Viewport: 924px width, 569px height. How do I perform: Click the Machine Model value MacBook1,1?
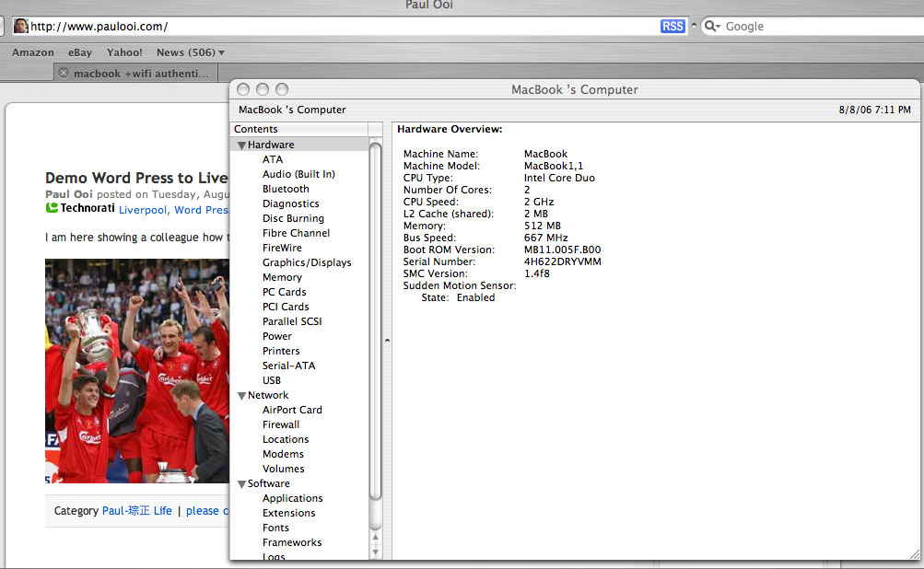click(x=554, y=166)
